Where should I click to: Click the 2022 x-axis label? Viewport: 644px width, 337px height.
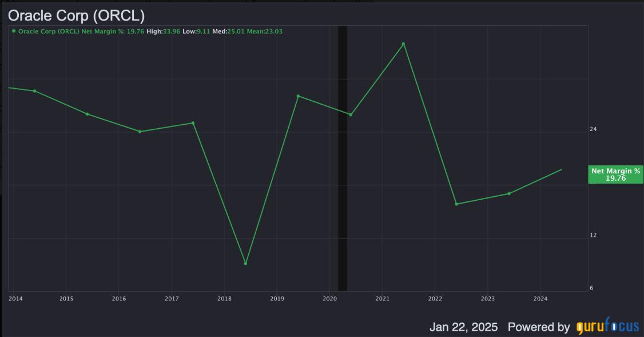click(435, 299)
